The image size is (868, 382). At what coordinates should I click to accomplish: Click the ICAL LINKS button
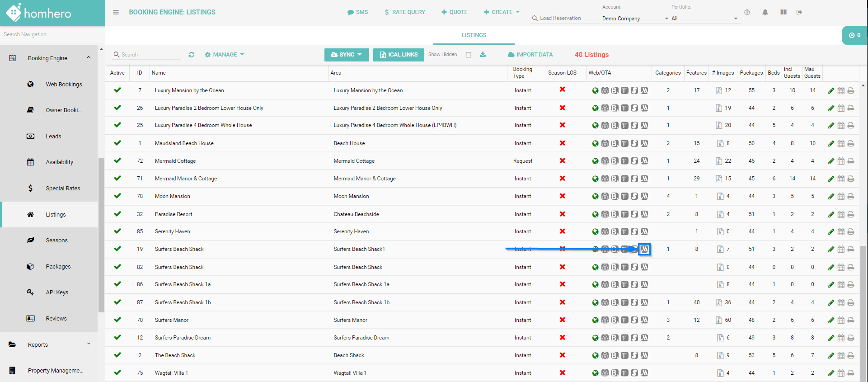399,55
